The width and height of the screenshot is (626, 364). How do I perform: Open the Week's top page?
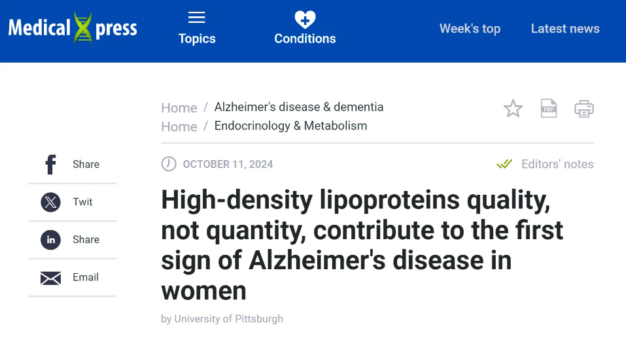(x=470, y=29)
